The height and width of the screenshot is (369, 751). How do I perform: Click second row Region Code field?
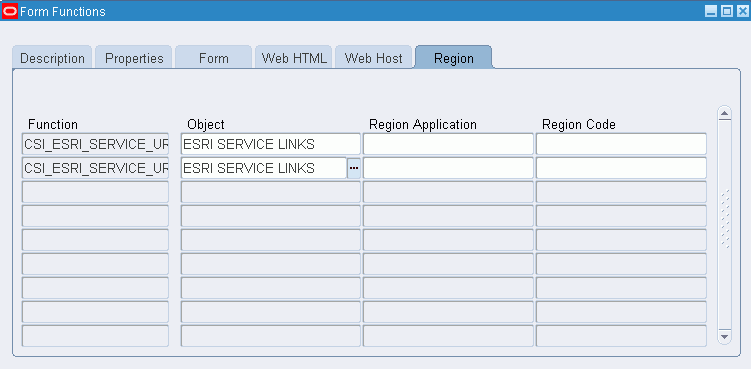(621, 168)
